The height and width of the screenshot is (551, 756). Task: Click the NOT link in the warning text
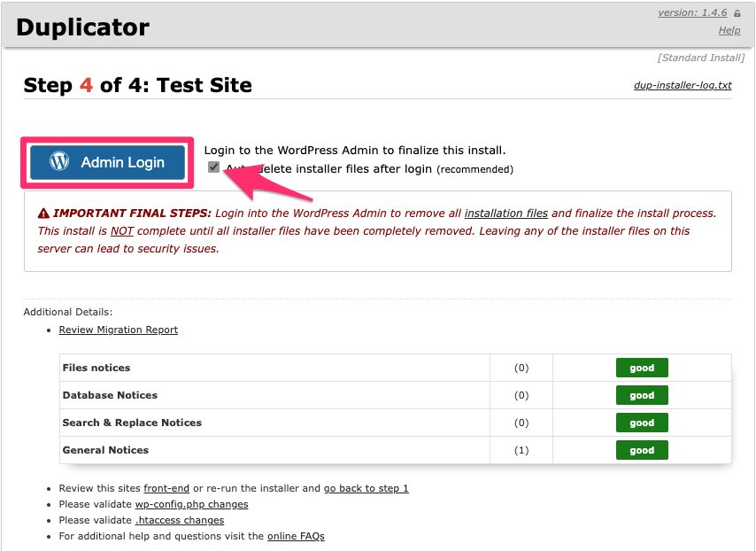pos(122,231)
